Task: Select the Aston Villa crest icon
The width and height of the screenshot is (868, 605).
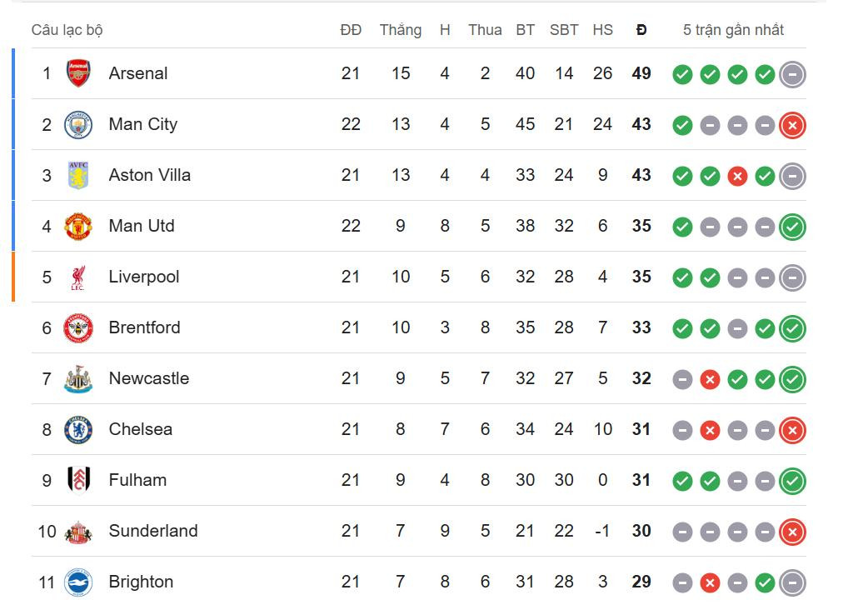Action: click(78, 175)
